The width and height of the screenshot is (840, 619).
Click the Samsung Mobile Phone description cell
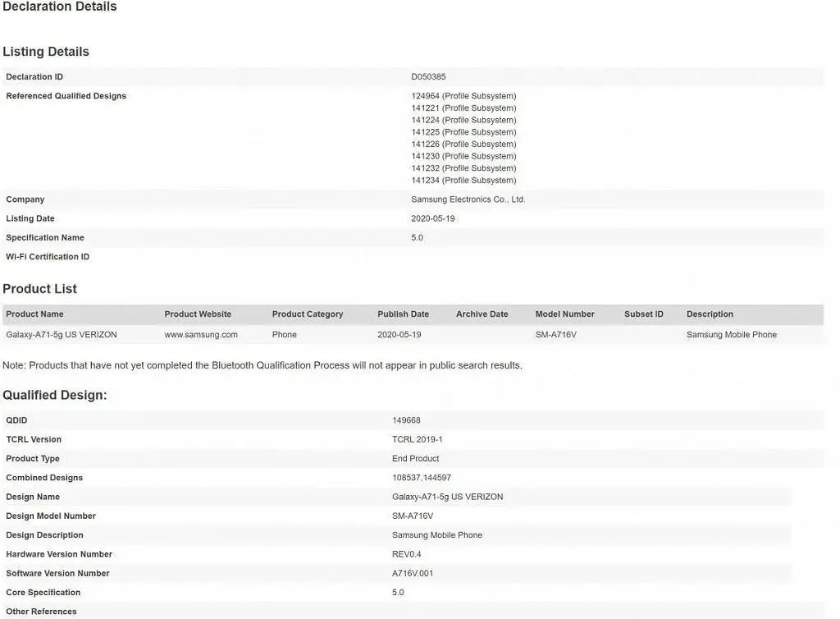(x=731, y=334)
